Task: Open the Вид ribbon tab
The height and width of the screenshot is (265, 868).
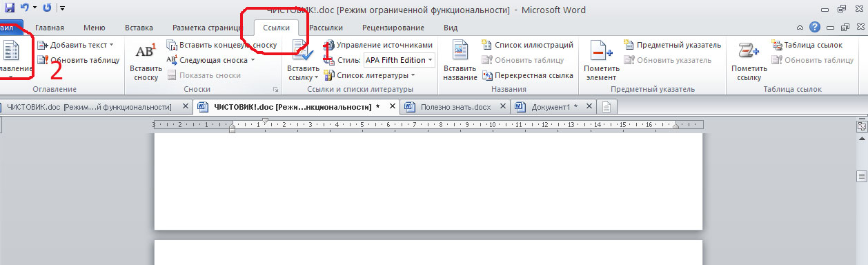Action: [x=451, y=28]
